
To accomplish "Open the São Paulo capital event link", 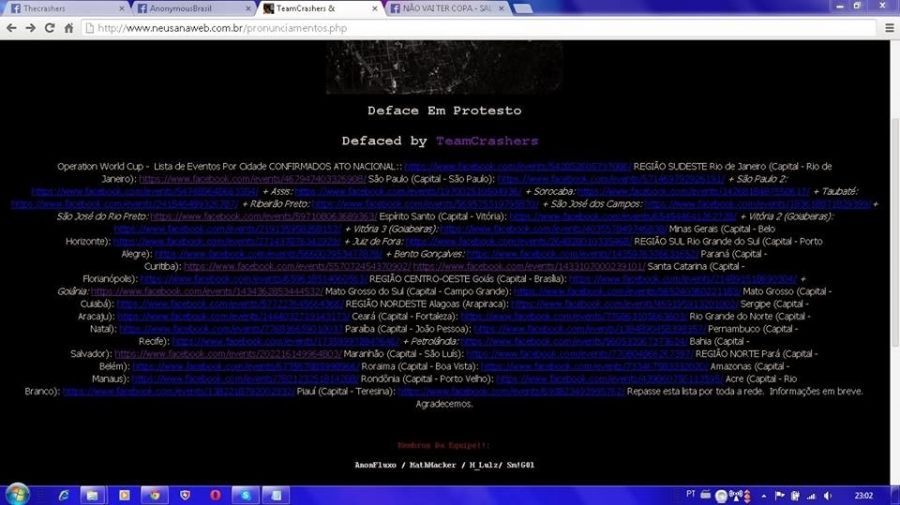I will click(611, 179).
